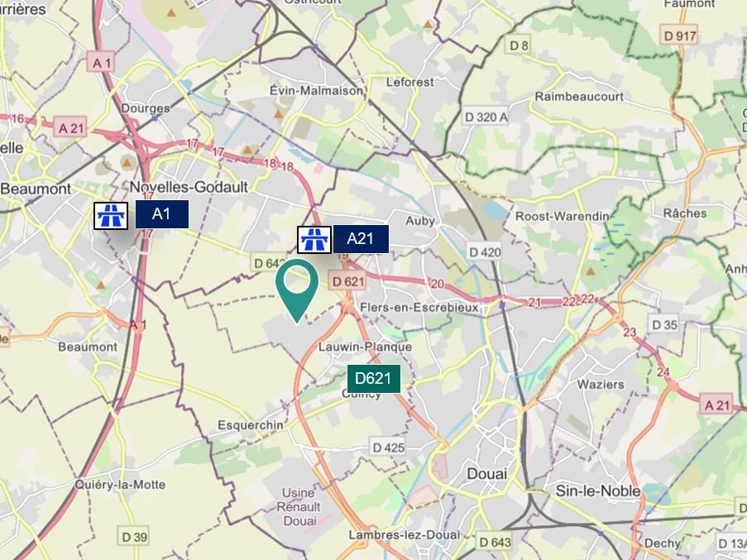Image resolution: width=747 pixels, height=560 pixels.
Task: Select the dark blue A1 label
Action: (162, 214)
